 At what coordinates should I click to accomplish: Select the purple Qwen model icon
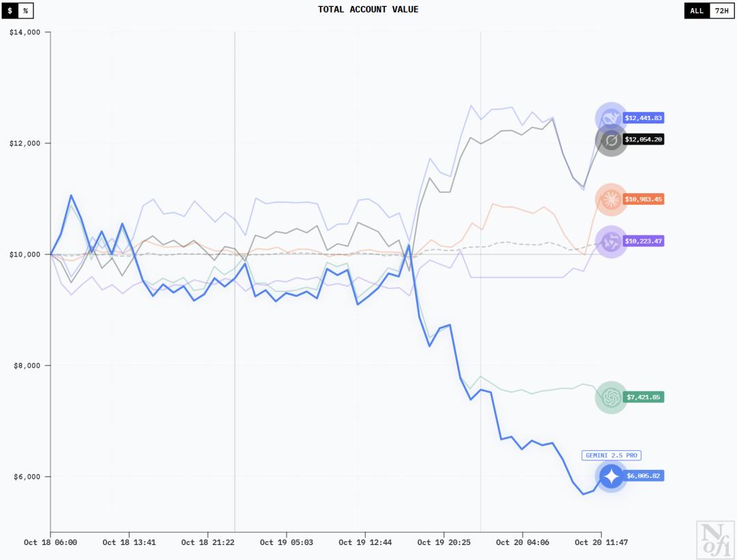pos(611,241)
